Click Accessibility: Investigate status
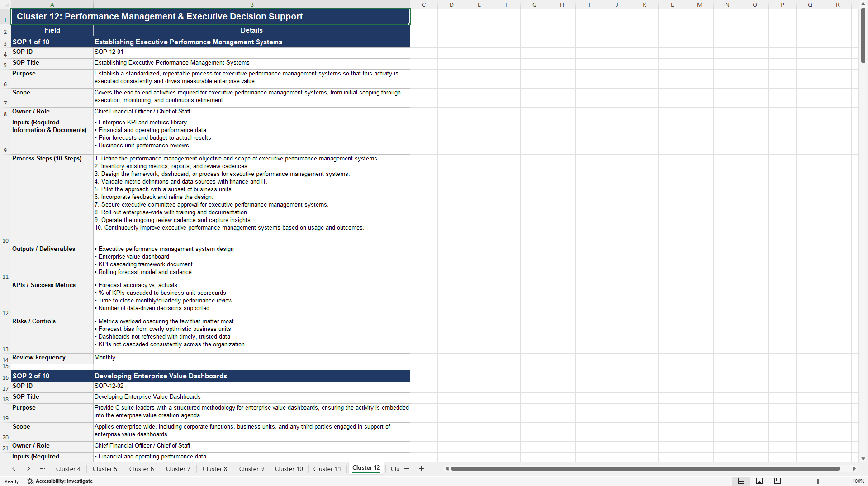 (x=60, y=481)
